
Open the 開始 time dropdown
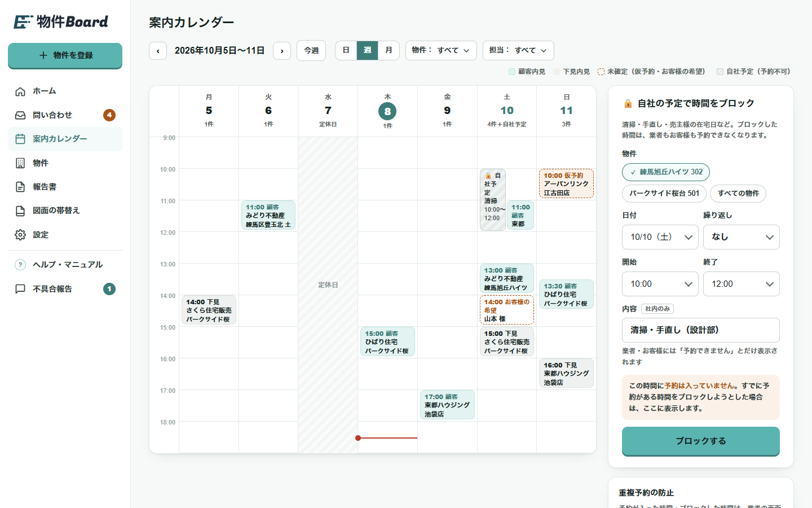[x=660, y=284]
